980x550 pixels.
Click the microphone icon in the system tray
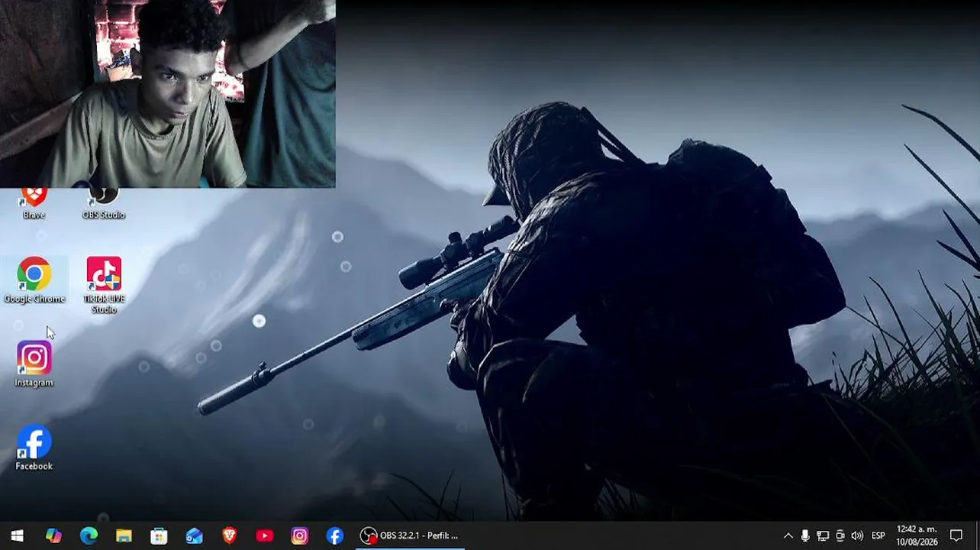[805, 535]
